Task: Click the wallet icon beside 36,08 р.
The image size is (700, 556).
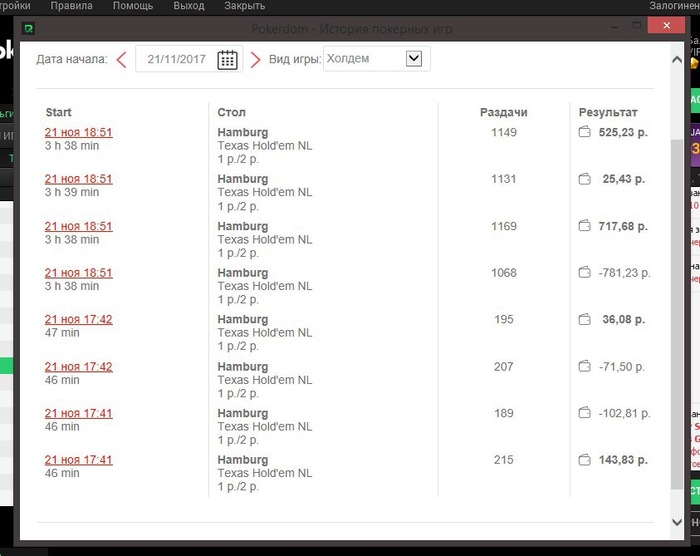Action: (584, 319)
